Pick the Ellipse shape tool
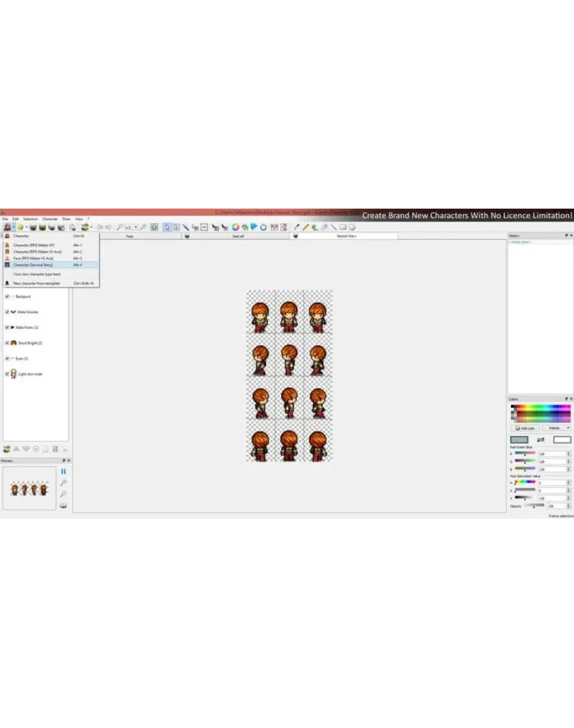 [x=351, y=227]
